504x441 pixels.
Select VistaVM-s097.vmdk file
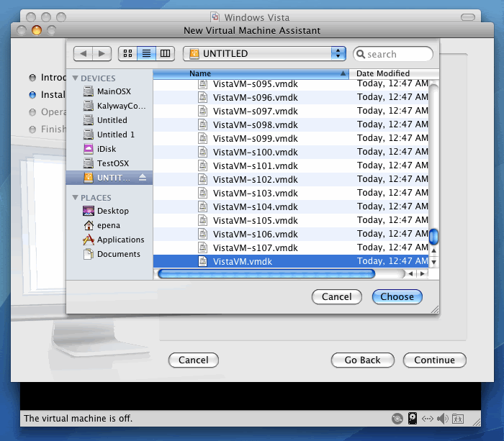tap(291, 111)
